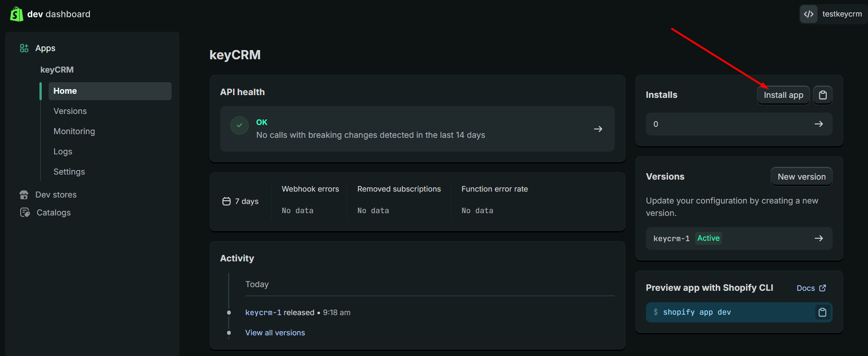Open Settings in the keyCRM menu
Screen dimensions: 868x356
tap(69, 172)
